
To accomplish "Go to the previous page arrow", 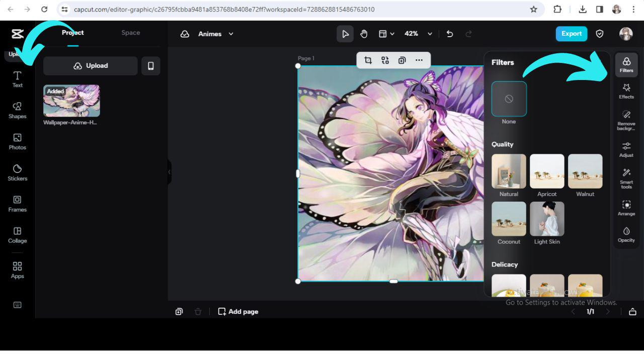I will 573,312.
